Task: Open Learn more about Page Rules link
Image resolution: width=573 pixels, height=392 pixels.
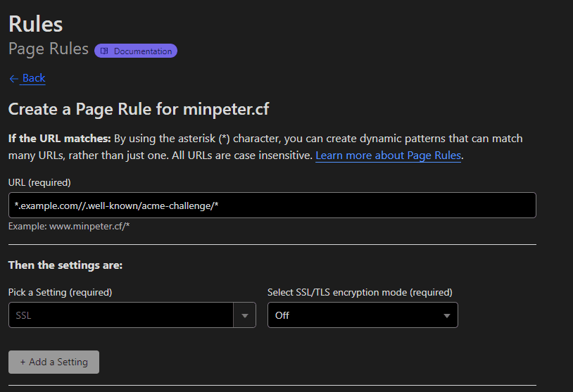Action: [x=388, y=155]
